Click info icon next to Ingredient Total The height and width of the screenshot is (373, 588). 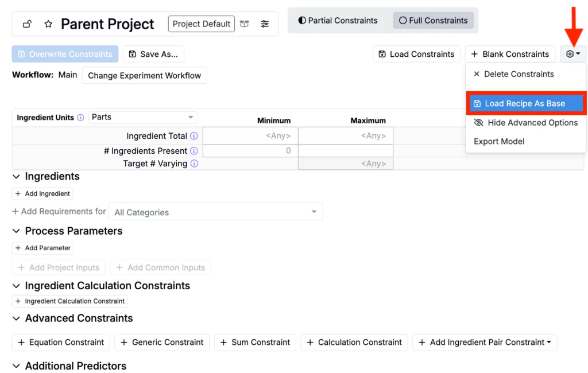194,136
